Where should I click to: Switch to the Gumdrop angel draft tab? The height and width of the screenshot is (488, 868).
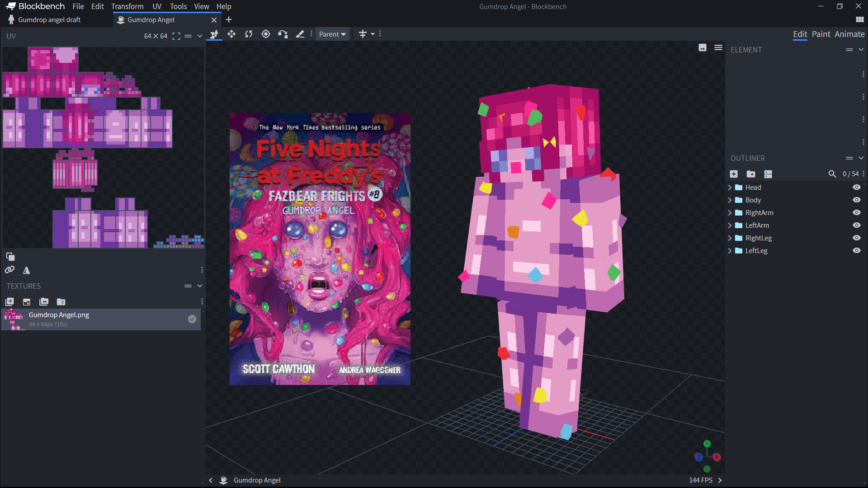49,19
